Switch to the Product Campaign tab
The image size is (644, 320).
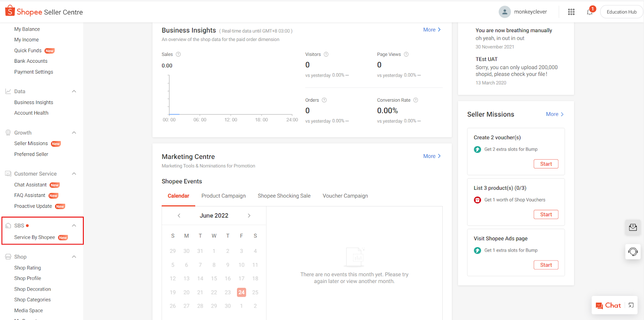(223, 196)
